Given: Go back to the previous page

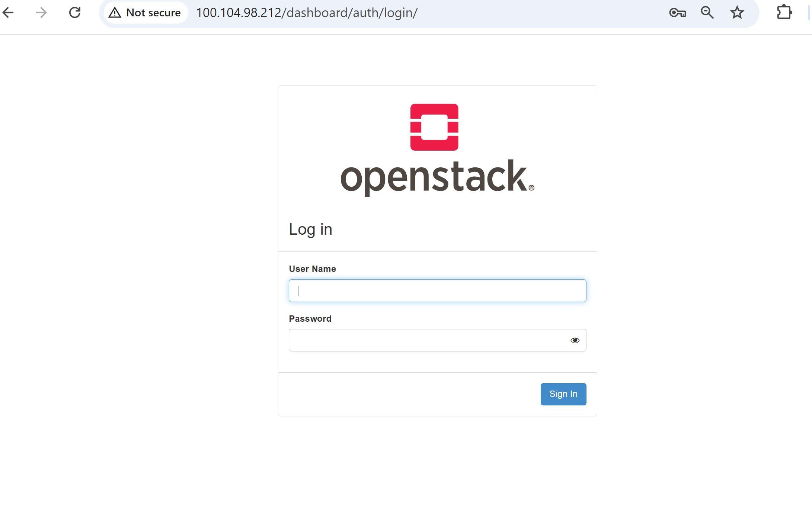Looking at the screenshot, I should click(x=8, y=13).
